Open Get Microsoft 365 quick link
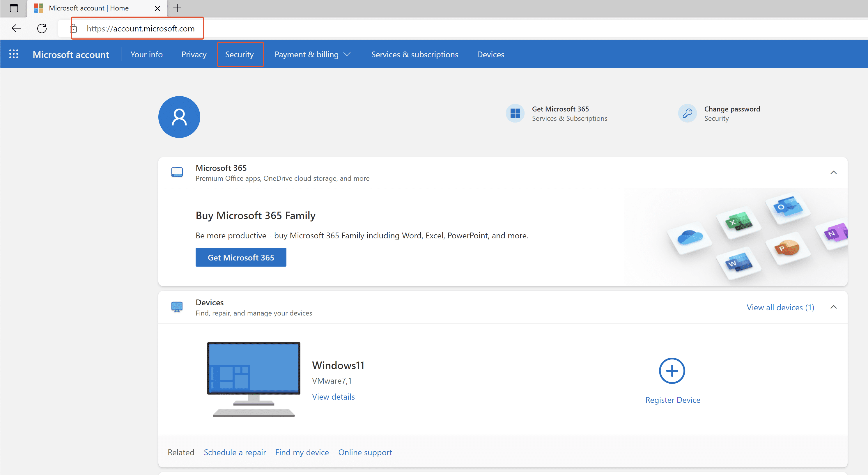Screen dimensions: 868x475 point(557,113)
